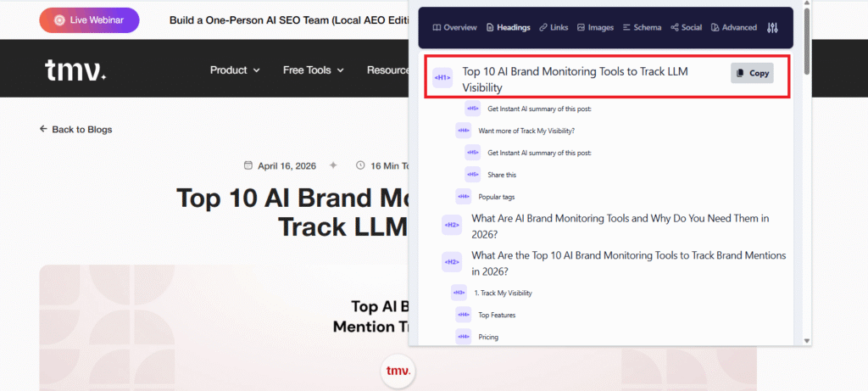Open the Advanced tab
This screenshot has height=391, width=868.
coord(733,27)
